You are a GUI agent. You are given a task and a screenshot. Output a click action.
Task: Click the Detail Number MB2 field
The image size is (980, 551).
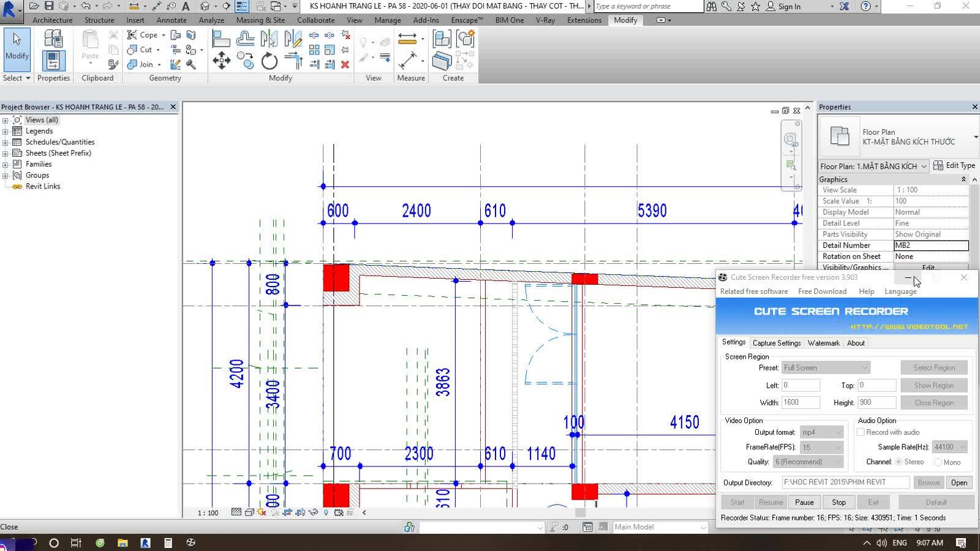(x=931, y=246)
